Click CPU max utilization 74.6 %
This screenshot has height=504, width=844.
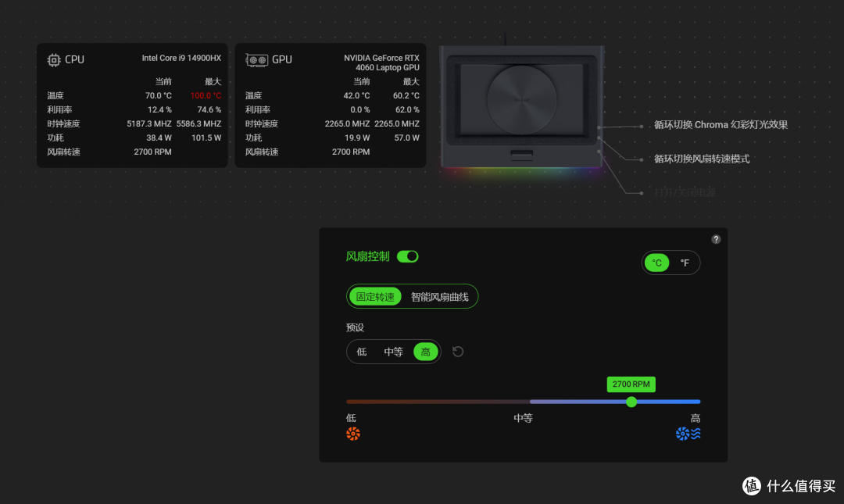[209, 109]
